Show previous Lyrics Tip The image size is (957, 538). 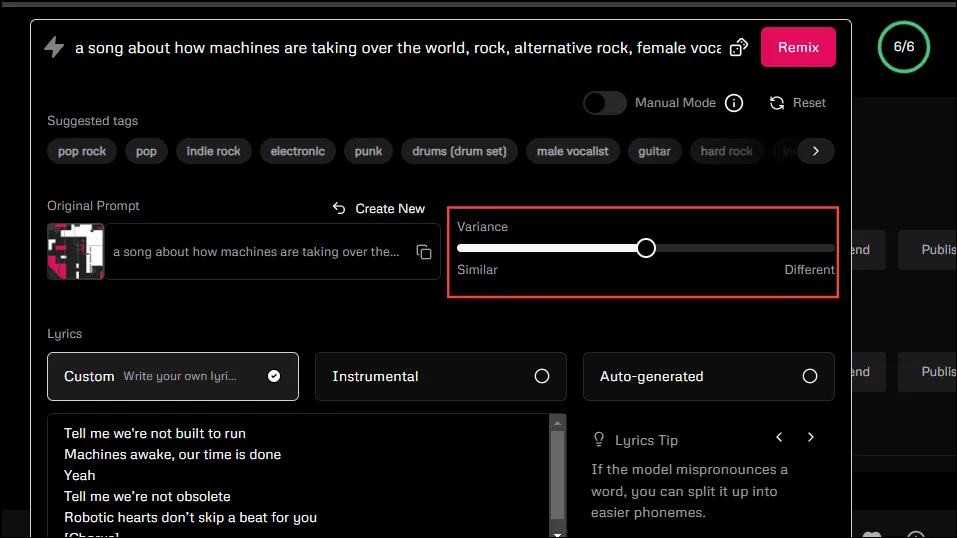pyautogui.click(x=779, y=437)
